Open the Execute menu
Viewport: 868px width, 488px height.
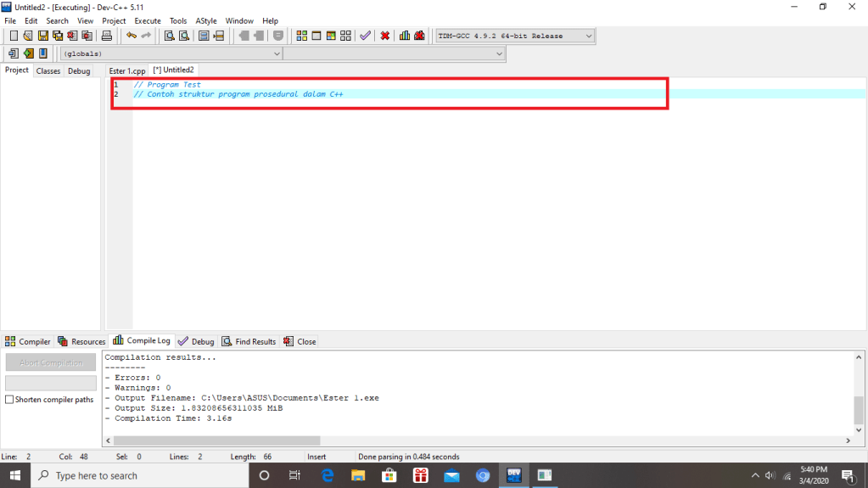[147, 20]
